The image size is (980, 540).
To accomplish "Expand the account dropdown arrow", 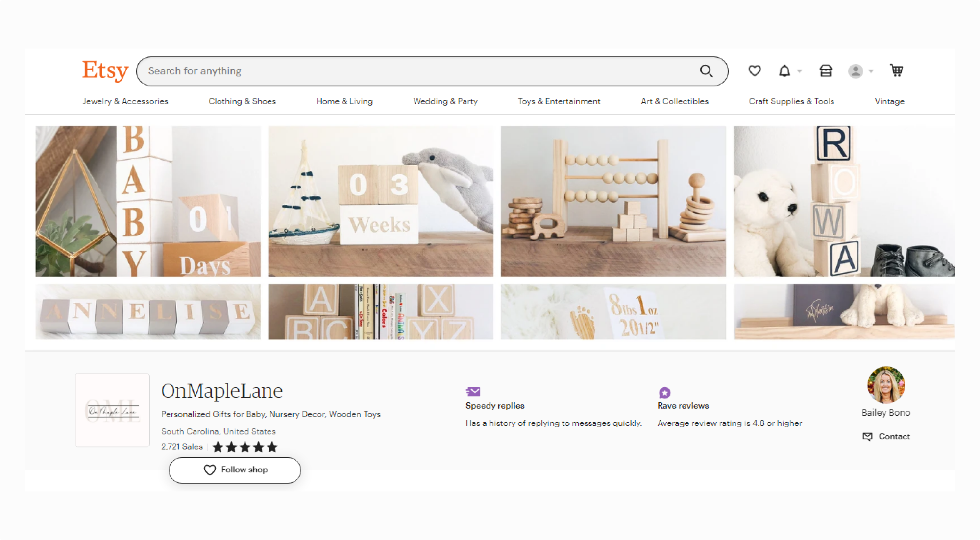I will pos(871,71).
